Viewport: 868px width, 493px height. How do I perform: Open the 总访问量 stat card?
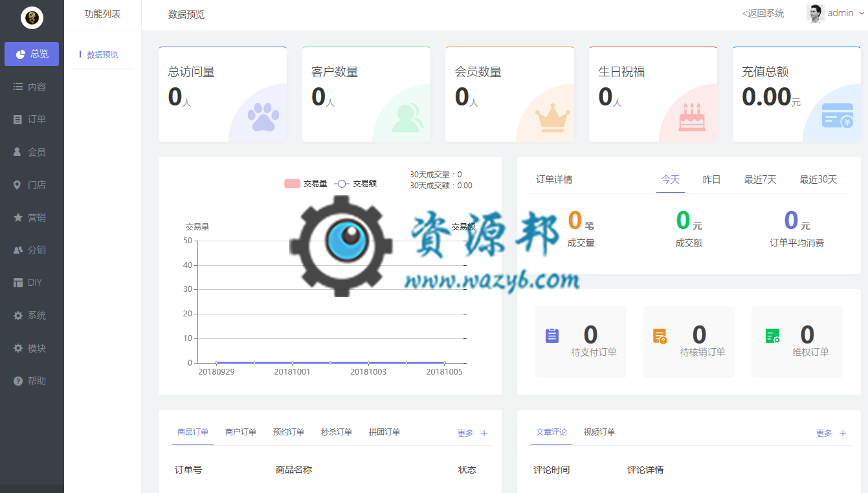tap(223, 94)
